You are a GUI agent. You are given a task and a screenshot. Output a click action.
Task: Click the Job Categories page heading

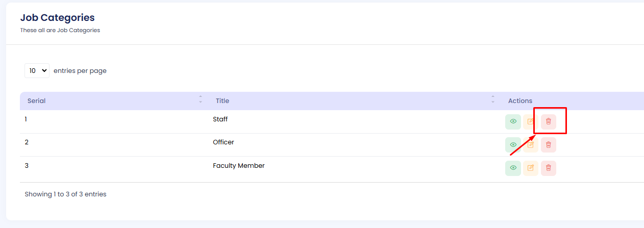point(58,18)
